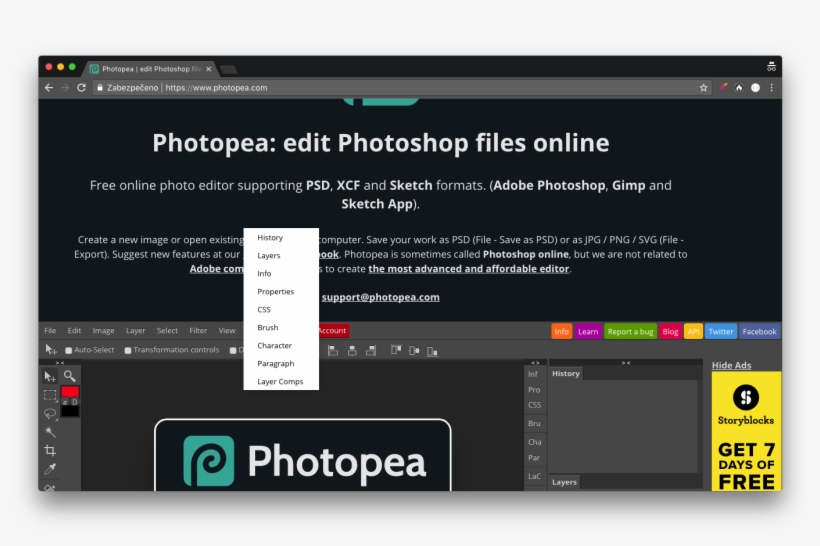The height and width of the screenshot is (546, 820).
Task: Open the collapsed Inf side panel
Action: pyautogui.click(x=533, y=374)
